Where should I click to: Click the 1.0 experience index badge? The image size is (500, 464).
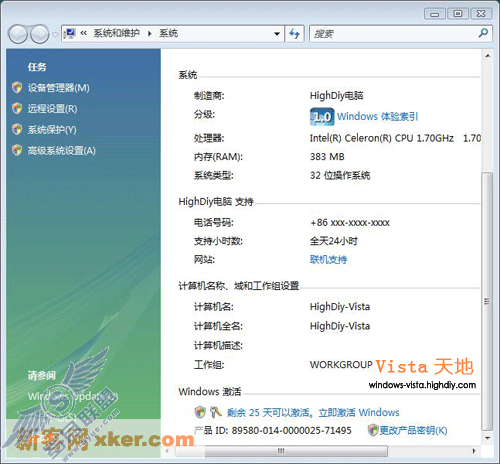point(322,117)
